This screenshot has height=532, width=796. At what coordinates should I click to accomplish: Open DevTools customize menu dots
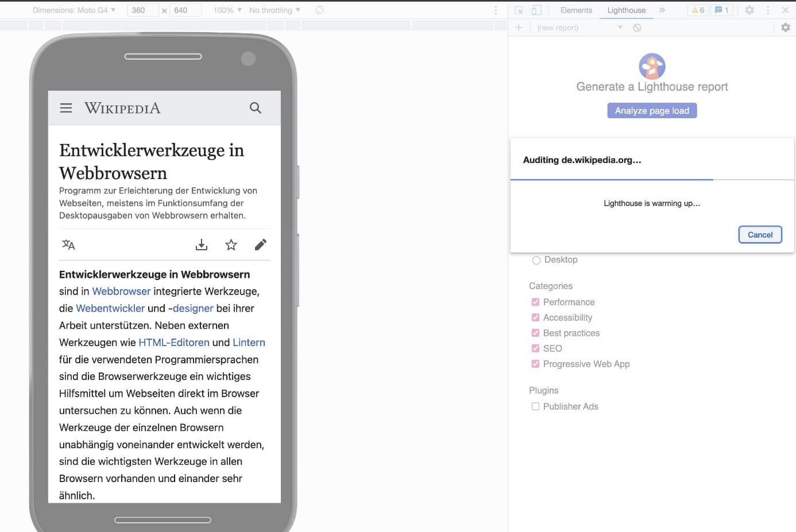(x=768, y=10)
